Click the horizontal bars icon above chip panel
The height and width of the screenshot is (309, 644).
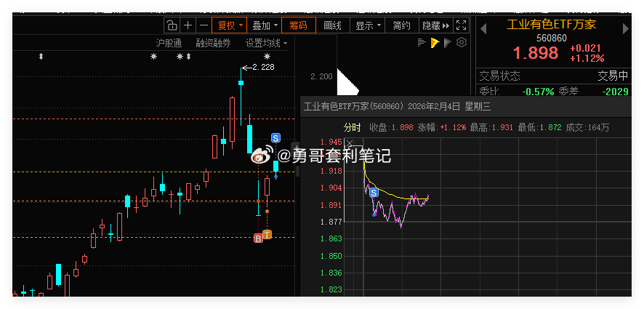[422, 42]
